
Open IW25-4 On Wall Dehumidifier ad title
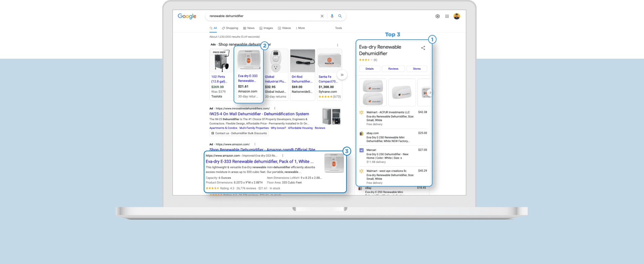(x=259, y=114)
